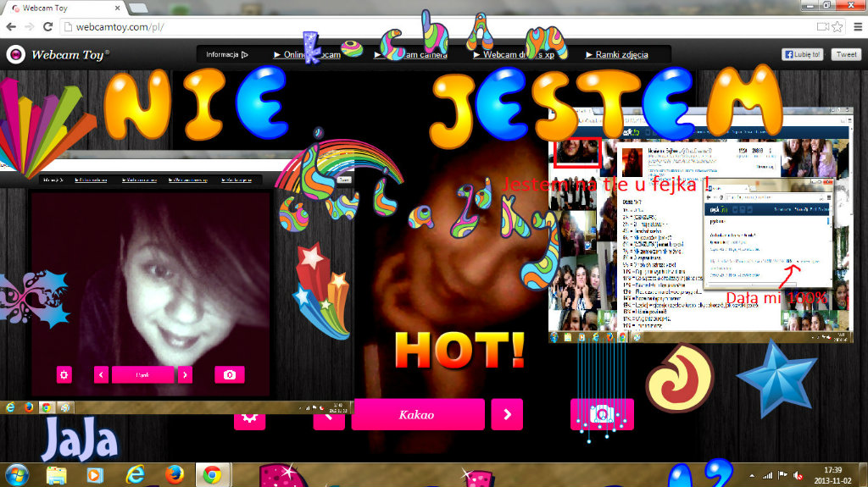Close the Webcam Toy tab
868x487 pixels.
[x=117, y=8]
